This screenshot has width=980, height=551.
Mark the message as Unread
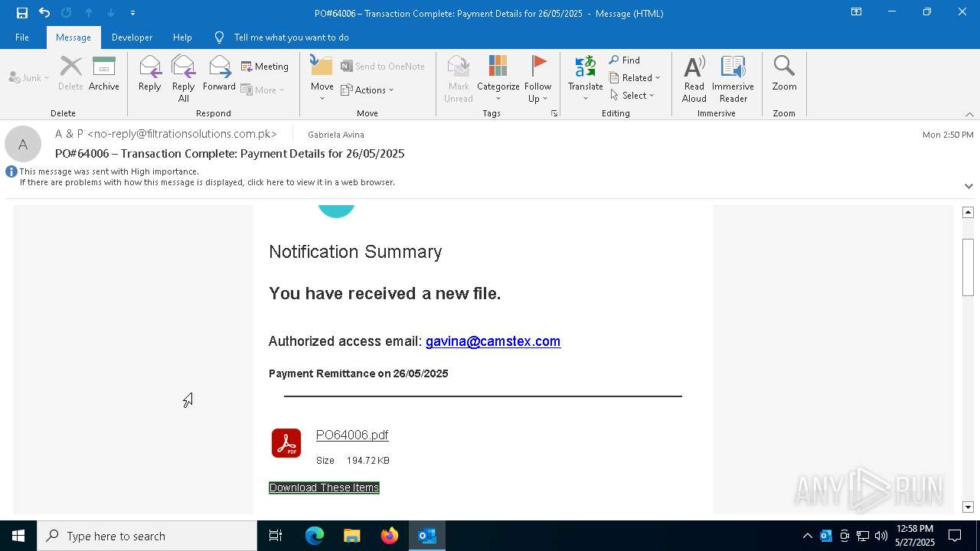coord(459,80)
